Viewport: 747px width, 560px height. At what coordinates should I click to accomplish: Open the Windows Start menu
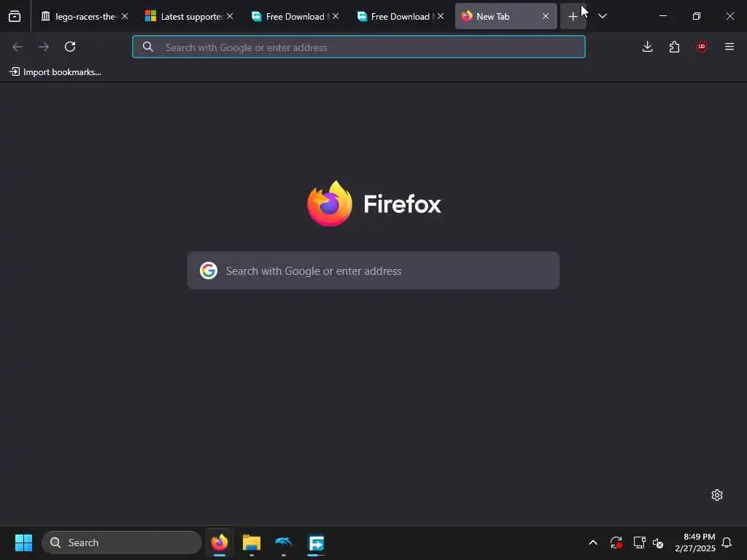tap(23, 542)
